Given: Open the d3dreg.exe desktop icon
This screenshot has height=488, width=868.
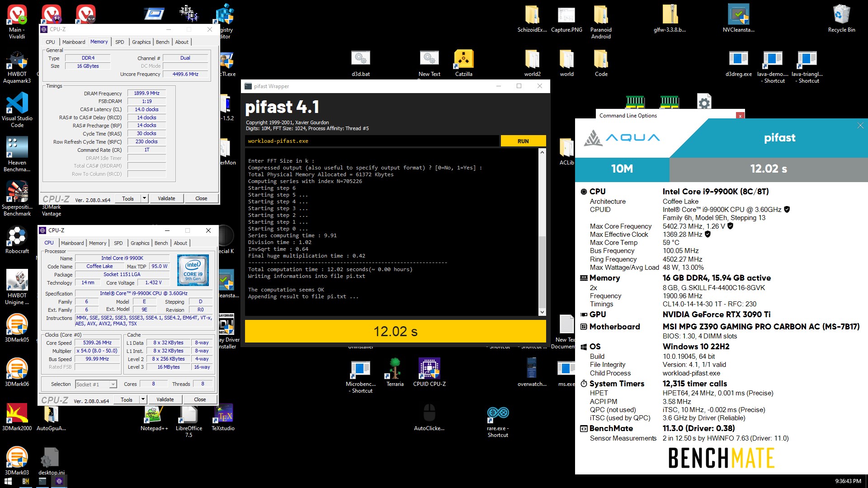Looking at the screenshot, I should click(x=738, y=63).
